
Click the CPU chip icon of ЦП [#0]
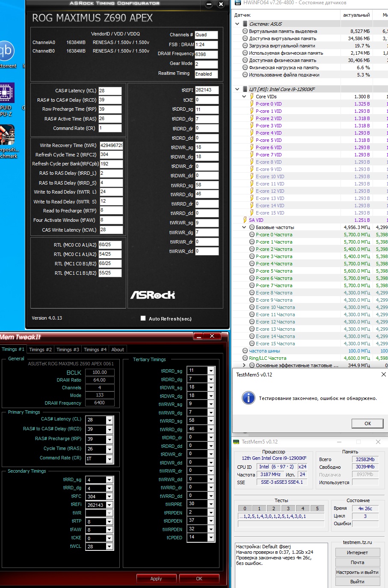[245, 89]
